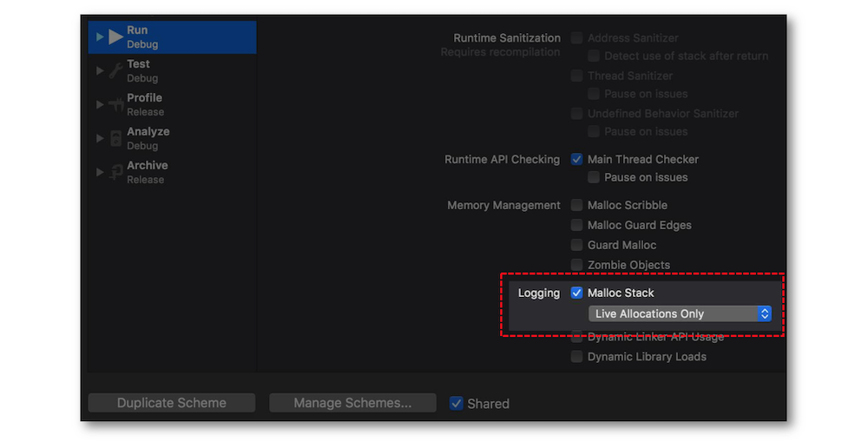868x442 pixels.
Task: Uncheck Malloc Stack logging
Action: point(577,293)
